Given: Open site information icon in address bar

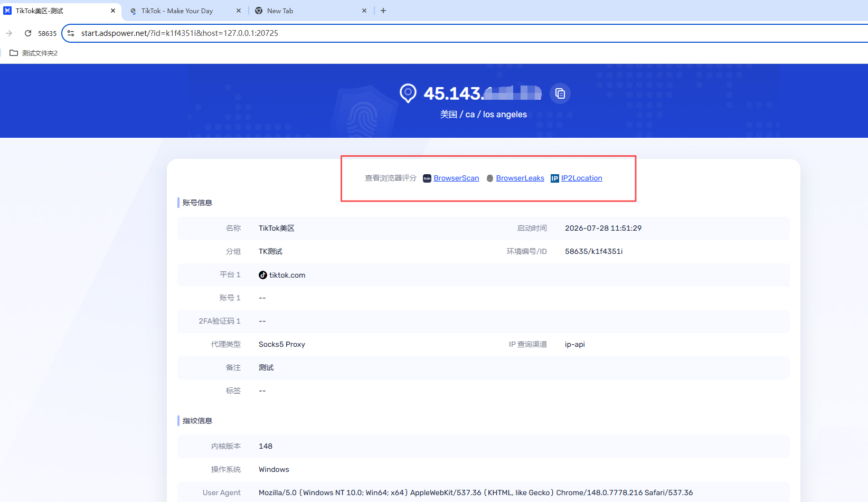Looking at the screenshot, I should tap(71, 33).
